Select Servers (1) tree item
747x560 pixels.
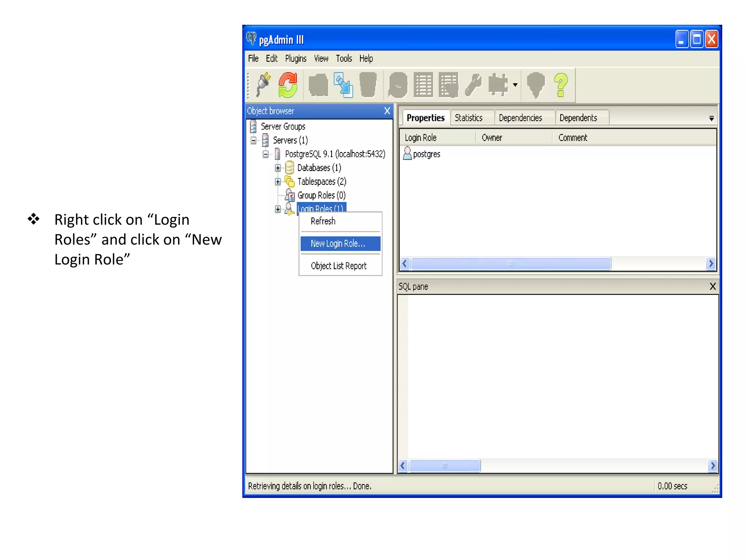(x=290, y=140)
